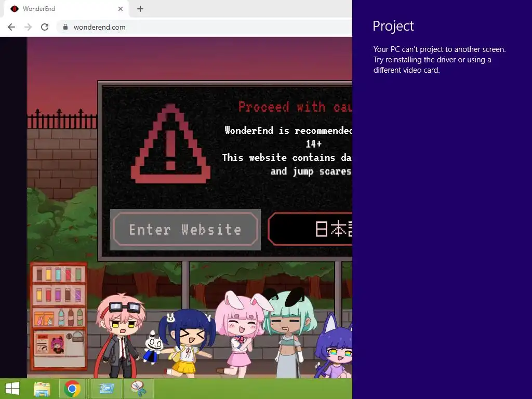Click the 'Project' panel heading

[393, 26]
